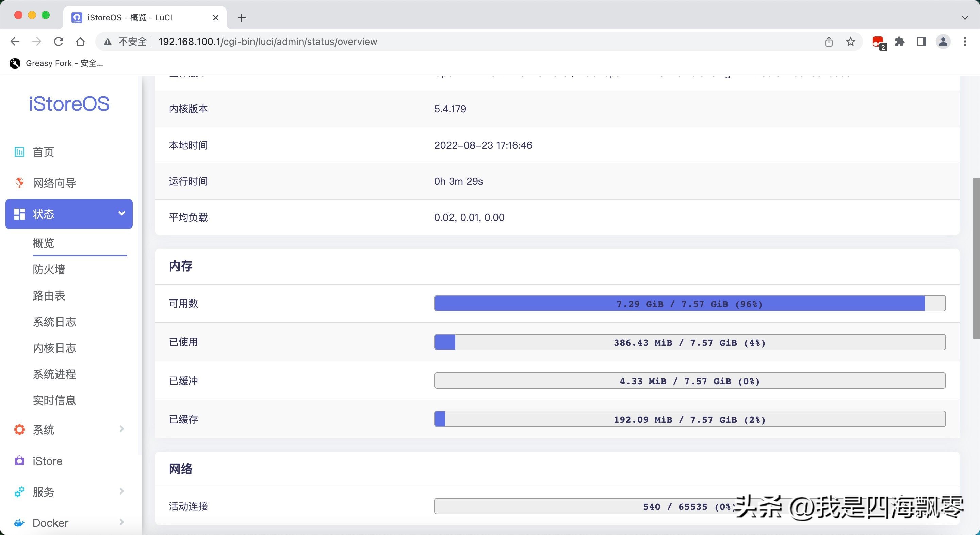This screenshot has width=980, height=535.
Task: Click the browser forward arrow
Action: point(36,42)
